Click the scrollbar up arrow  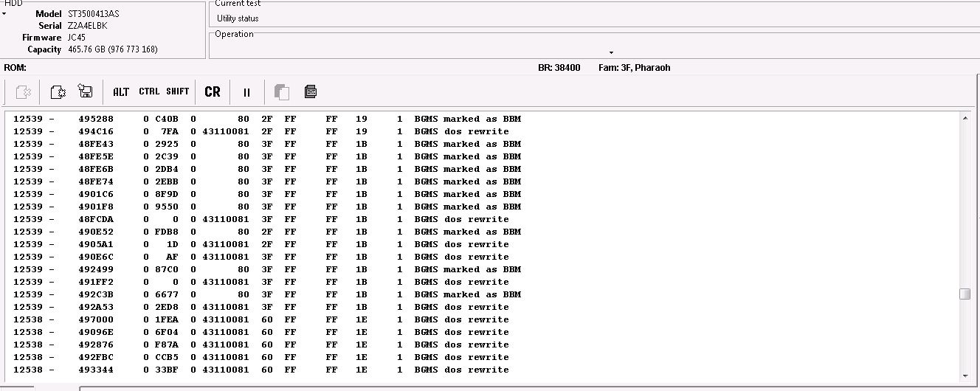pos(965,118)
